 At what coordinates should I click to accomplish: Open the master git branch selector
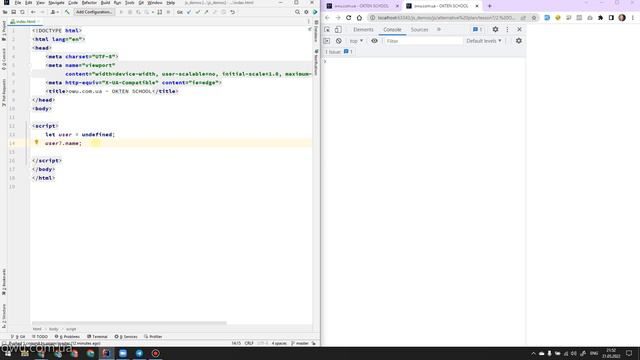(x=300, y=343)
